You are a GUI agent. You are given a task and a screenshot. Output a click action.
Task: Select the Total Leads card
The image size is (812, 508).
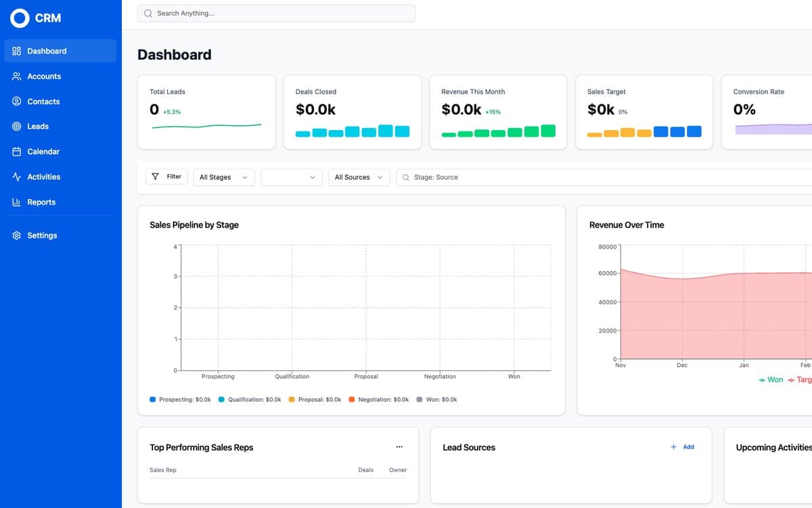(x=206, y=112)
